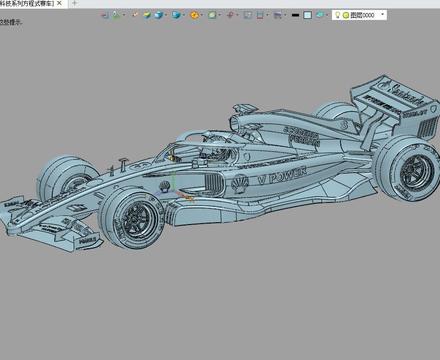This screenshot has height=360, width=440.
Task: Expand arrow next to blue orientation cube
Action: click(184, 15)
